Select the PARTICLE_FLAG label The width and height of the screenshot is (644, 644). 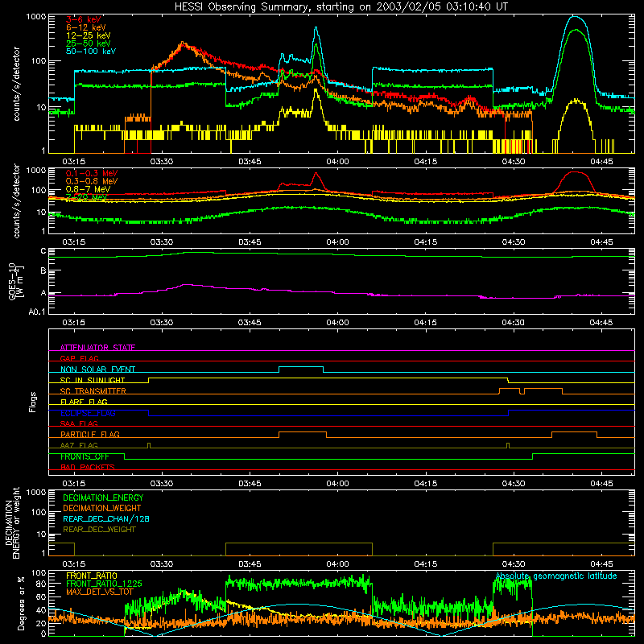click(x=90, y=434)
